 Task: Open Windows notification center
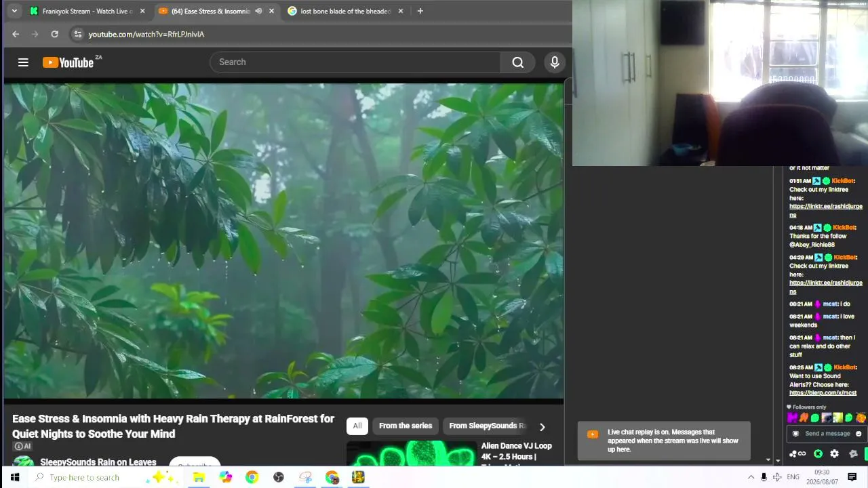tap(852, 477)
